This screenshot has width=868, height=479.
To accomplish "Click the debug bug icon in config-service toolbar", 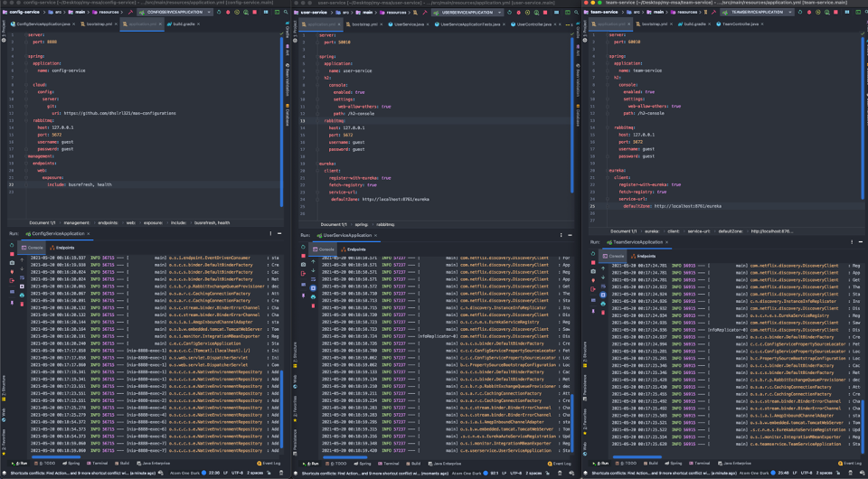I will (x=228, y=12).
